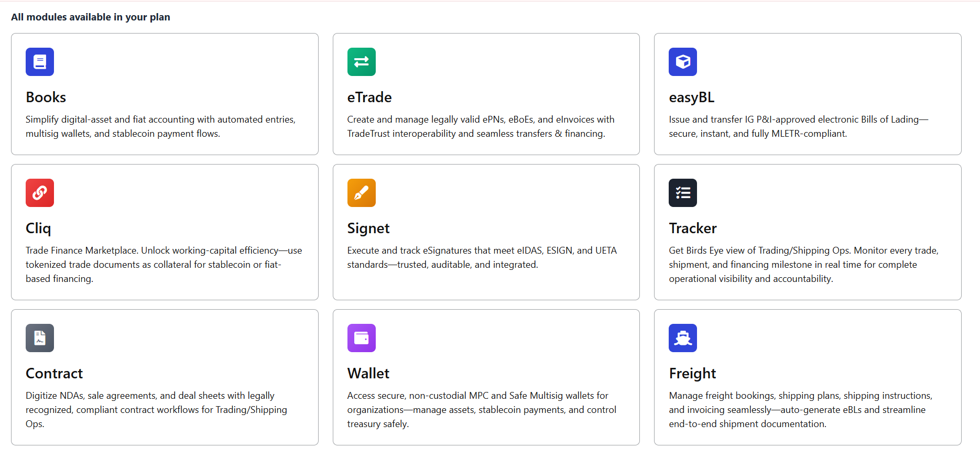
Task: Click the Contract module description text
Action: (x=156, y=410)
